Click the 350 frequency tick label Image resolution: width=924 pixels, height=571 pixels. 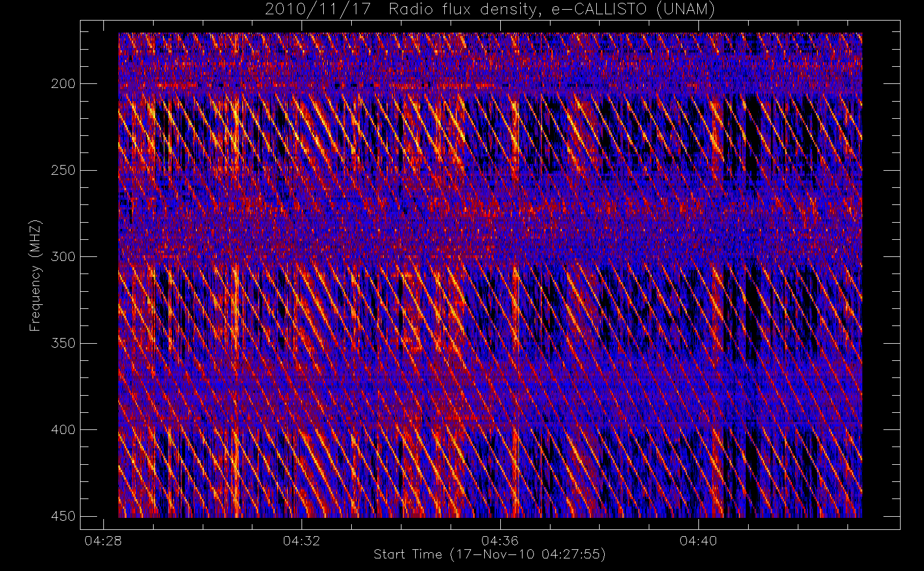pyautogui.click(x=63, y=343)
